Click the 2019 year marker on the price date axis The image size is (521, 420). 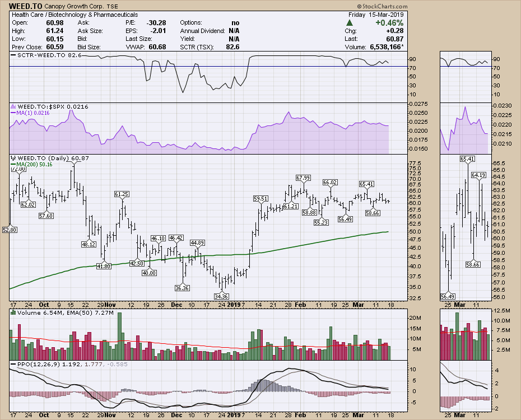point(234,305)
